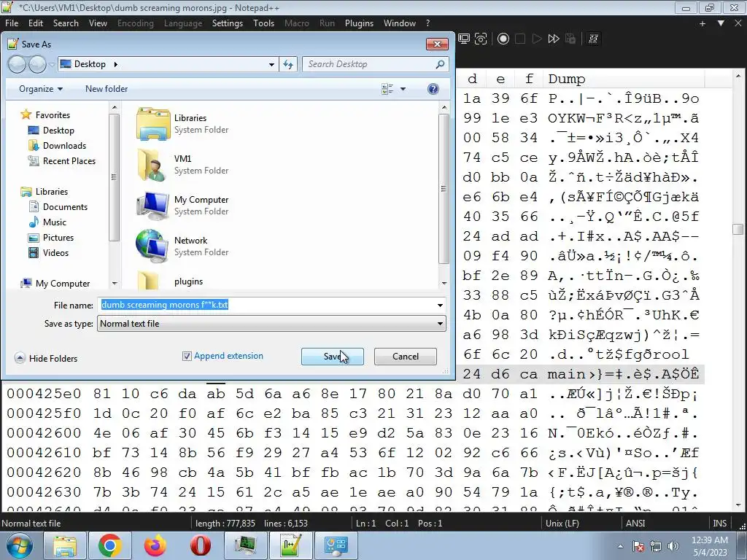Click Google Chrome on the taskbar

[x=109, y=545]
